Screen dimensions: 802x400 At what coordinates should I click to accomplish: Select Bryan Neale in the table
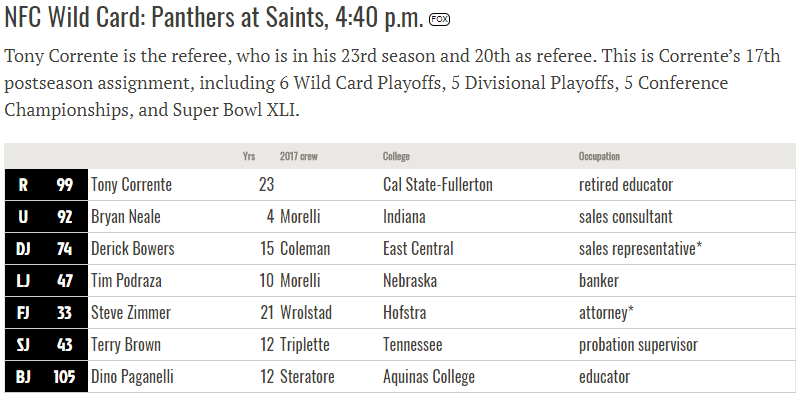[x=126, y=217]
